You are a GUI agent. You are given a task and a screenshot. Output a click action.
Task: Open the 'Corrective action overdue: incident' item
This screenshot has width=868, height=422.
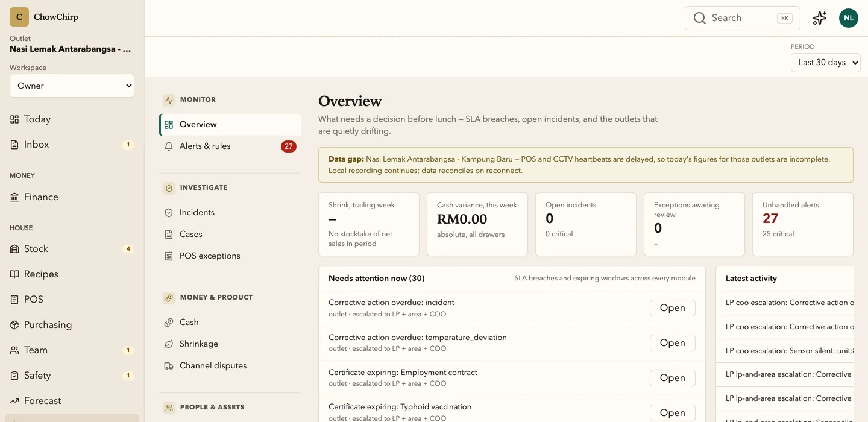pos(672,308)
